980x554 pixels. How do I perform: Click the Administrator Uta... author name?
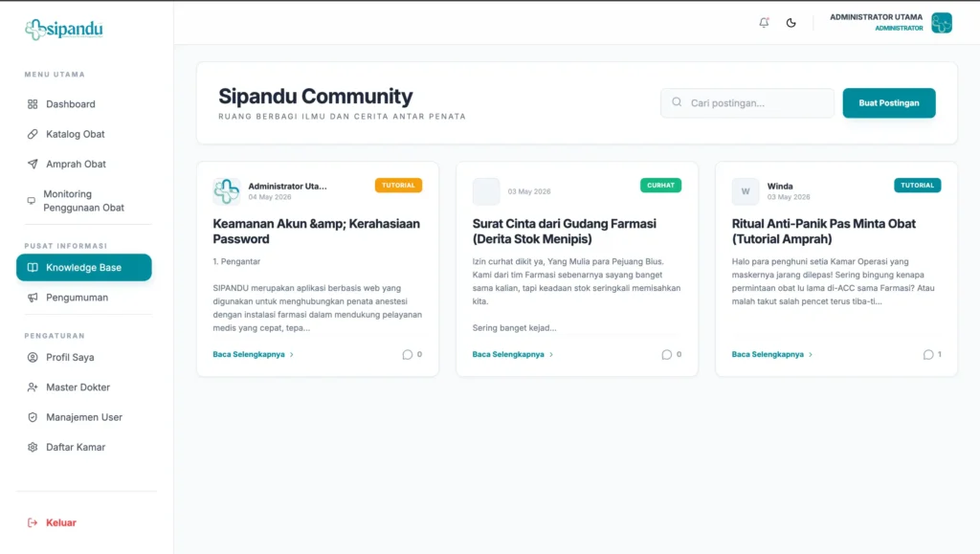click(x=287, y=187)
